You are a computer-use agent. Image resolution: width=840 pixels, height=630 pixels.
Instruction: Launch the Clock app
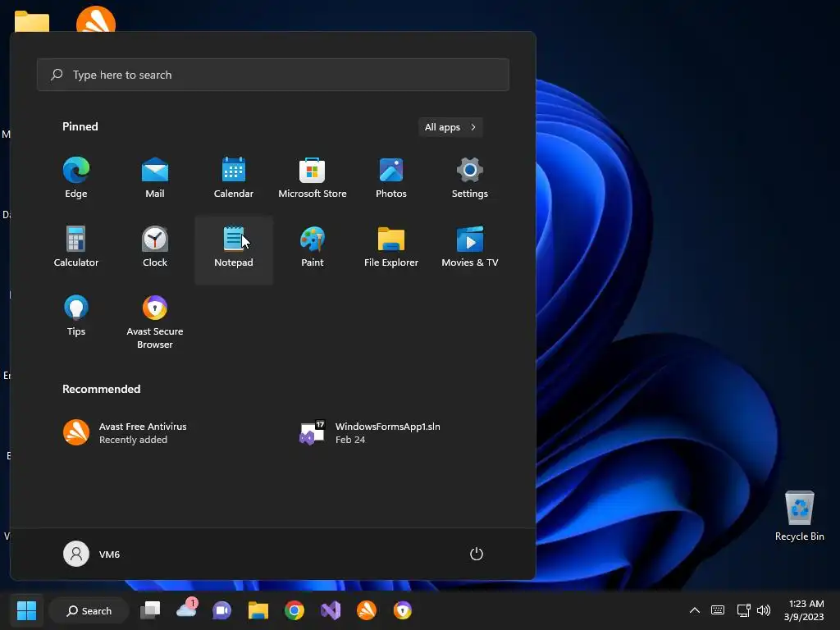pyautogui.click(x=155, y=248)
